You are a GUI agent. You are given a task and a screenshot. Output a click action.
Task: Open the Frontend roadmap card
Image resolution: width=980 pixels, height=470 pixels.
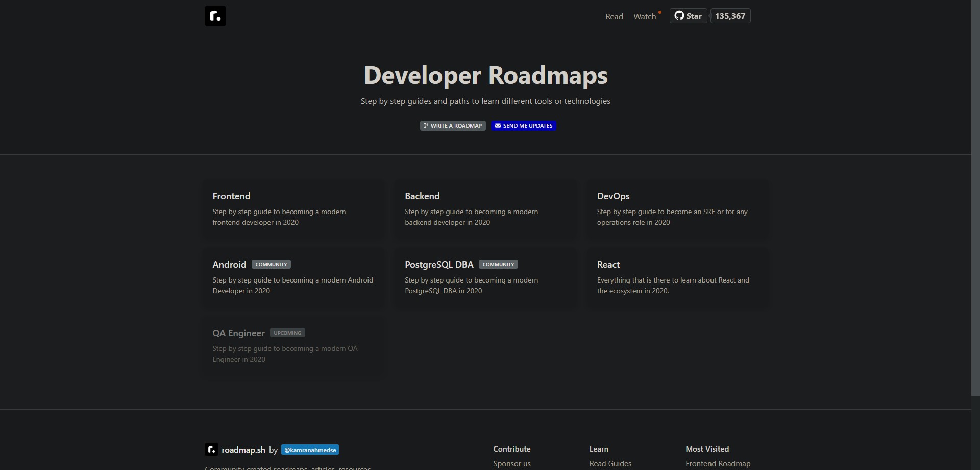293,208
